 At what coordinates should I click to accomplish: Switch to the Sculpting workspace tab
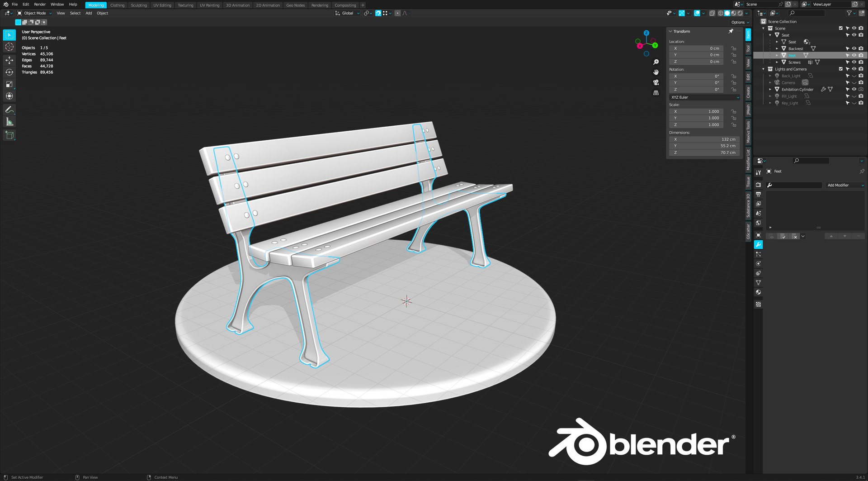pyautogui.click(x=139, y=5)
